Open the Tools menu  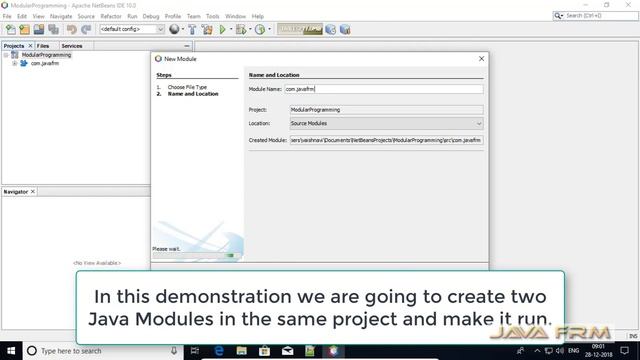tap(212, 16)
